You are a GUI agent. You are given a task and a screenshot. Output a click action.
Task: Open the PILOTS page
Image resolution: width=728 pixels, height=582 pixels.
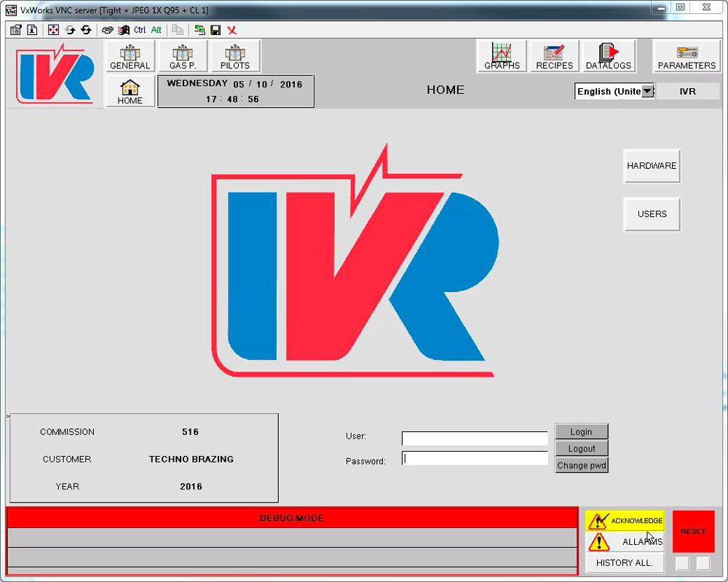coord(235,57)
